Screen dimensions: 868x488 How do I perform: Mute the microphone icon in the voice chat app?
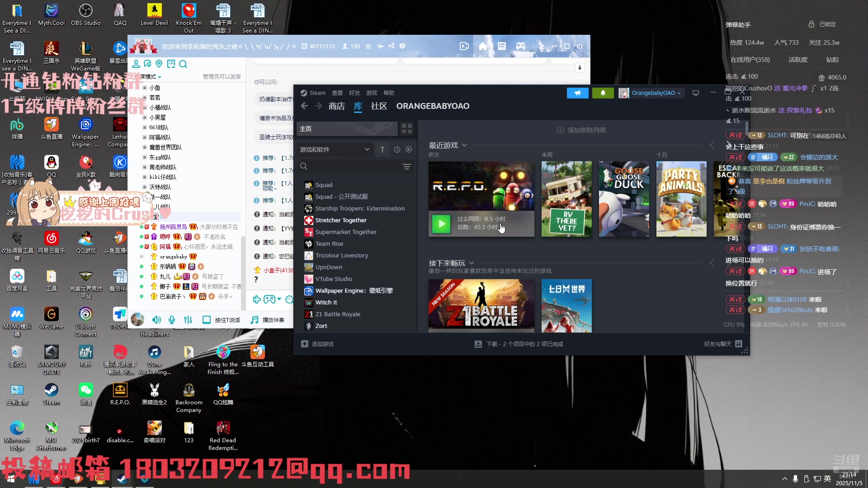tap(171, 319)
